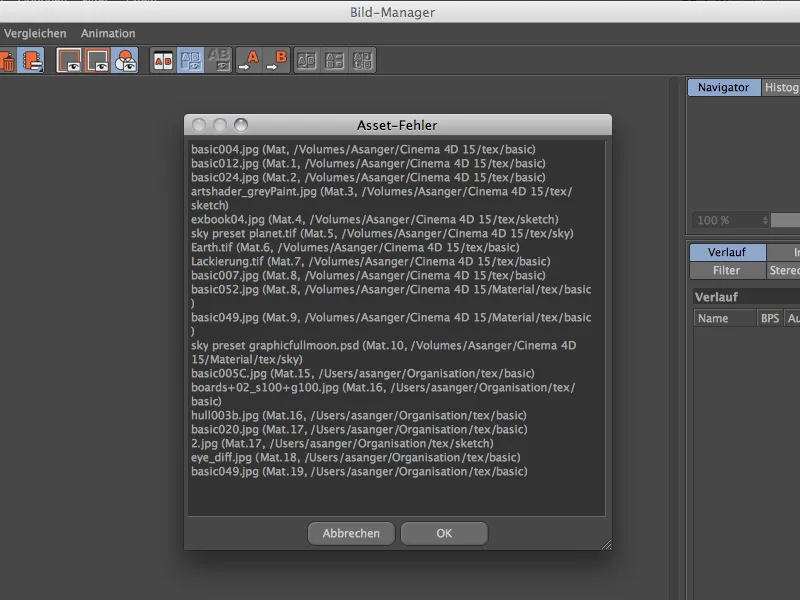Click the greyed AB swap horizontal icon
The width and height of the screenshot is (800, 600).
335,60
